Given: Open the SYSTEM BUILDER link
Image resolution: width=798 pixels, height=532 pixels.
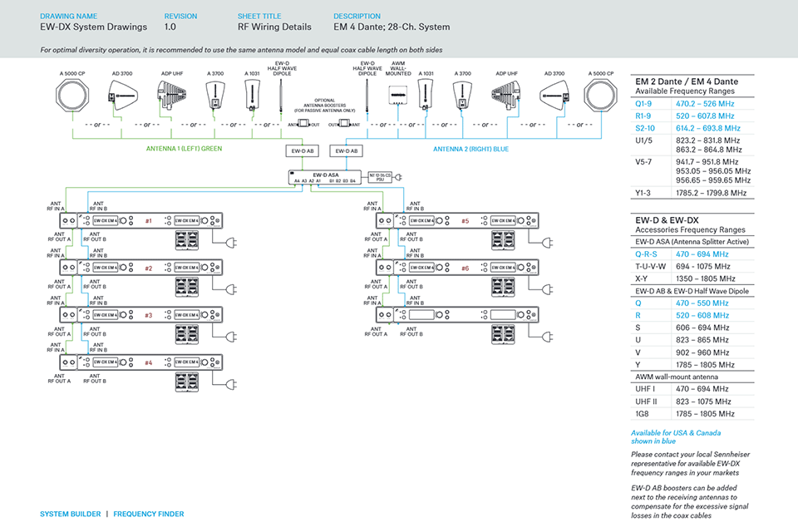Looking at the screenshot, I should [70, 515].
